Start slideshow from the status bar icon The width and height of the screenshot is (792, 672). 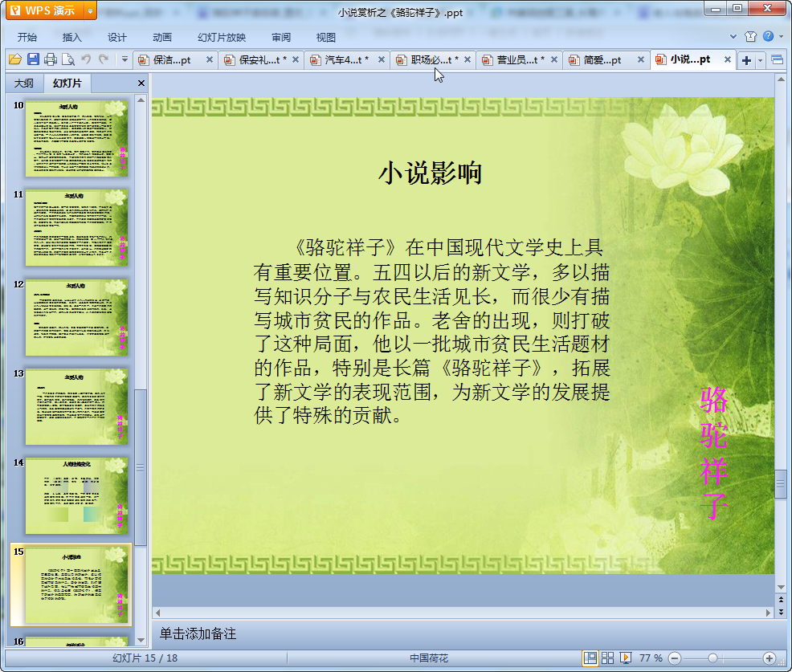tap(625, 658)
